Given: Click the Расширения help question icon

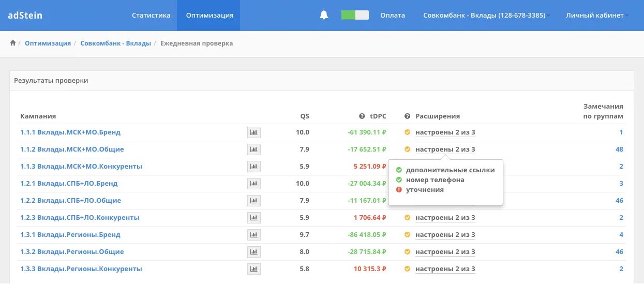Looking at the screenshot, I should pyautogui.click(x=407, y=116).
